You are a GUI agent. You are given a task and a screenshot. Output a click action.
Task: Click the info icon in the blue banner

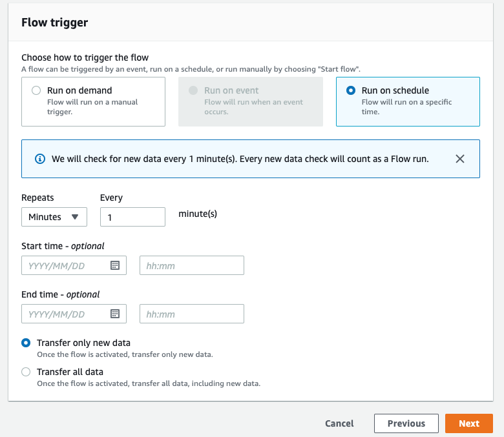click(x=40, y=159)
